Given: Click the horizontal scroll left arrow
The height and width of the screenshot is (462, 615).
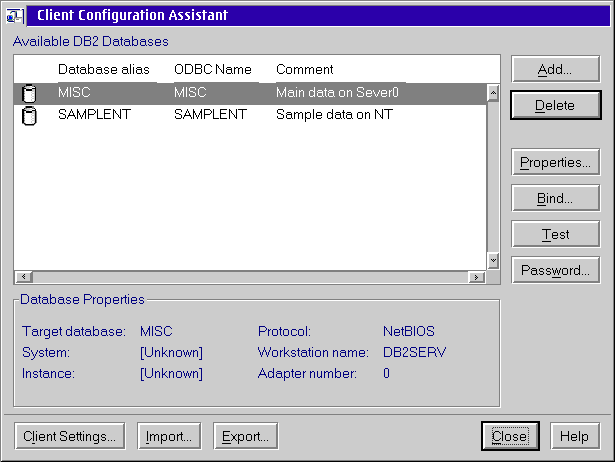Looking at the screenshot, I should tap(24, 277).
